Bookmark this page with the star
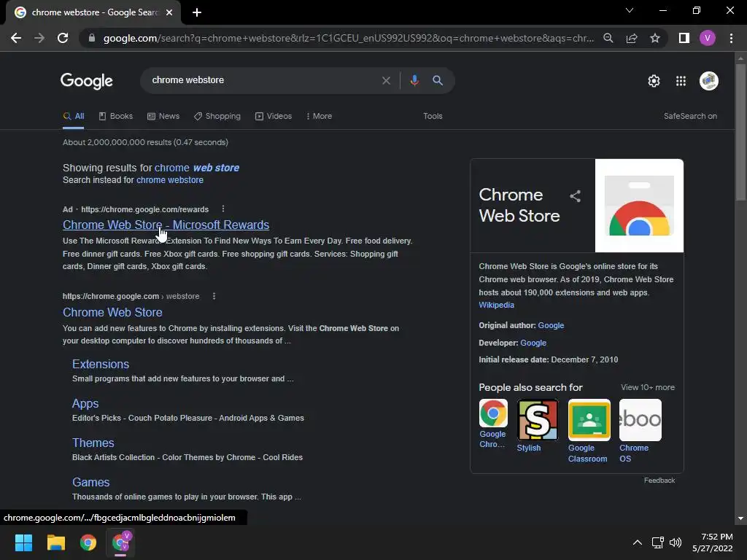The height and width of the screenshot is (560, 747). (655, 38)
